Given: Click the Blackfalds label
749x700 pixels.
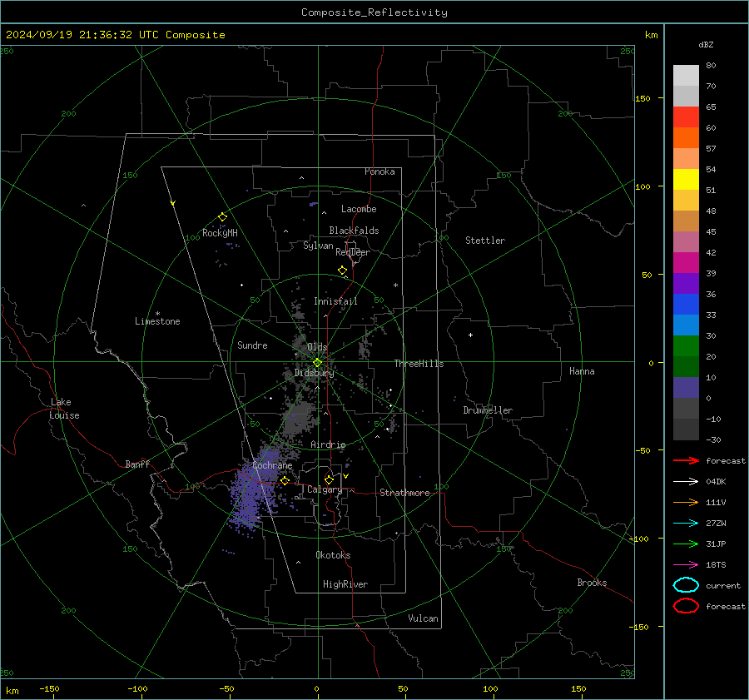Looking at the screenshot, I should [354, 231].
